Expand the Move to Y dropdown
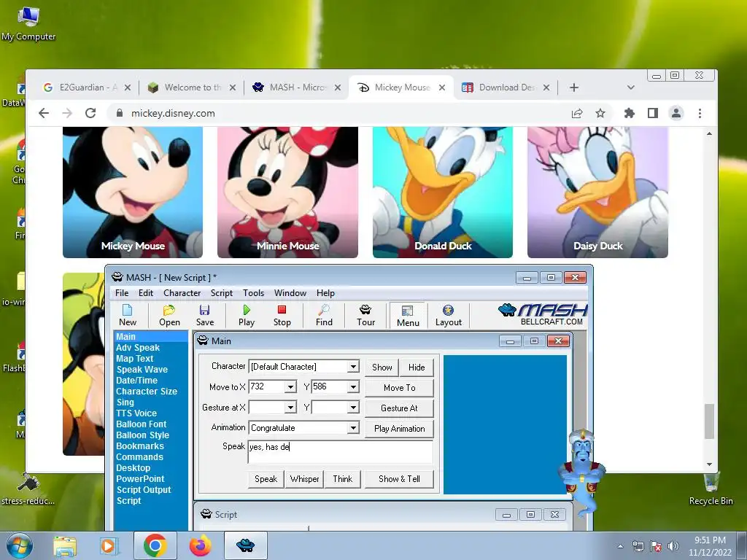Screen dimensions: 747x560 [x=352, y=387]
